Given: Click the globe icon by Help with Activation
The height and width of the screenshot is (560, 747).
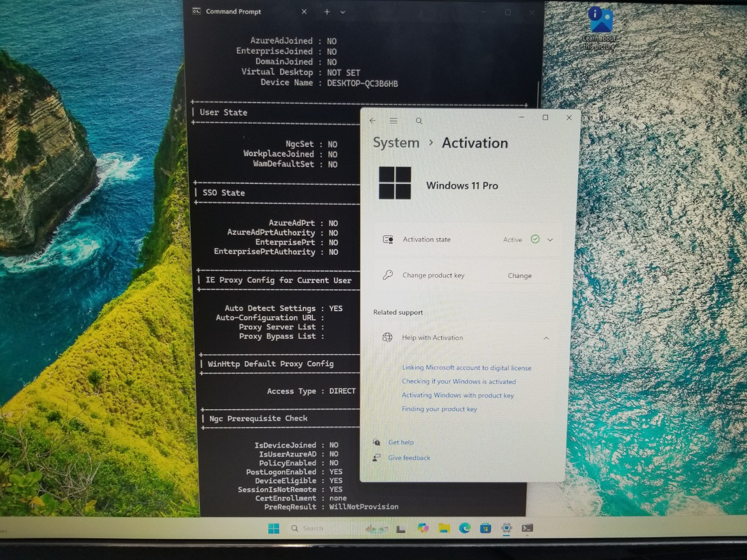Looking at the screenshot, I should click(x=387, y=337).
